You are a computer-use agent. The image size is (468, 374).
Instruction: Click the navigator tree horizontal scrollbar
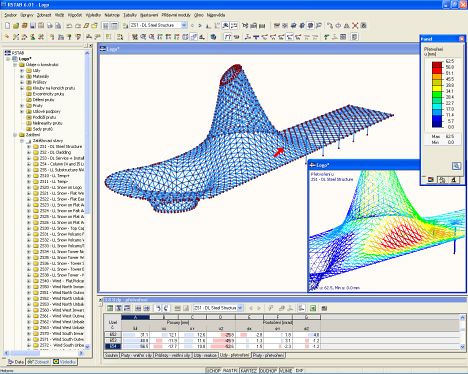point(44,353)
